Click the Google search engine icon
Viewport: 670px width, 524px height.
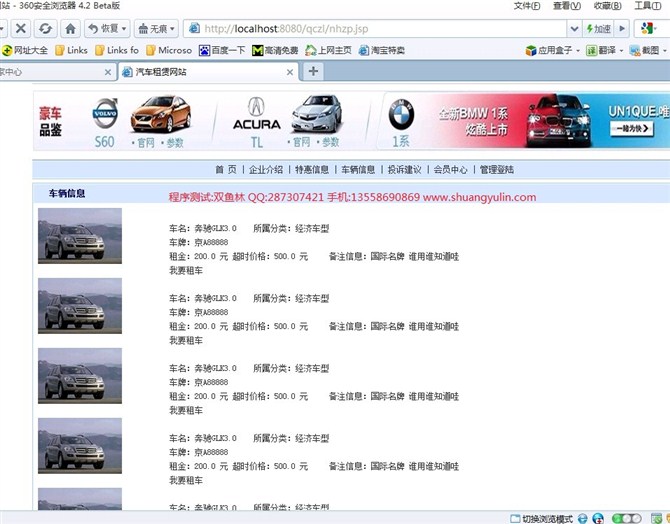coord(648,29)
